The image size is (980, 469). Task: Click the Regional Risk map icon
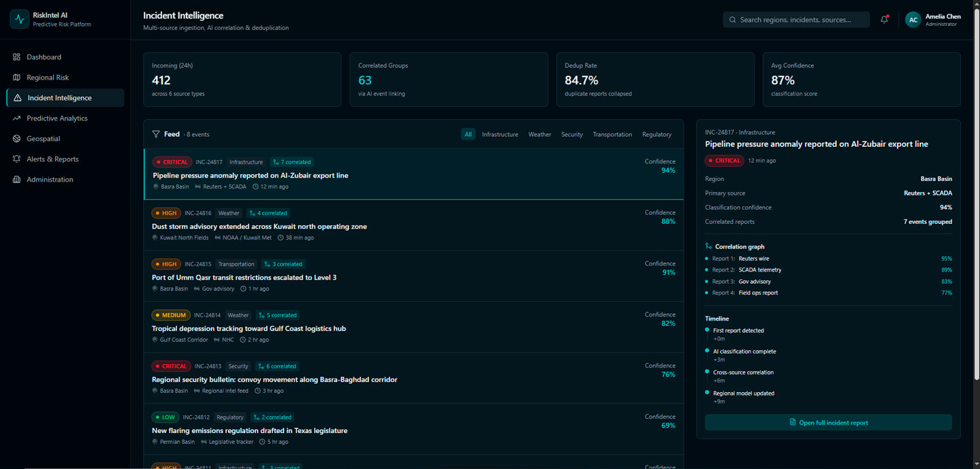coord(17,78)
